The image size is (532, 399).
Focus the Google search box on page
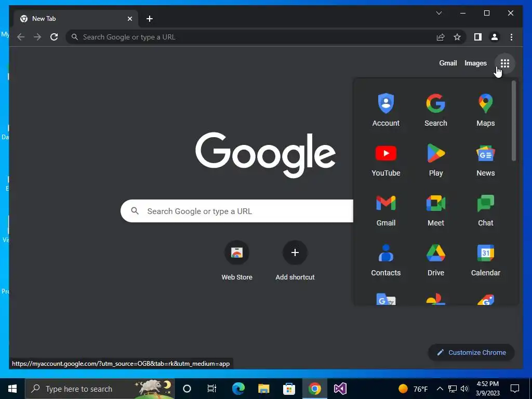coord(237,211)
